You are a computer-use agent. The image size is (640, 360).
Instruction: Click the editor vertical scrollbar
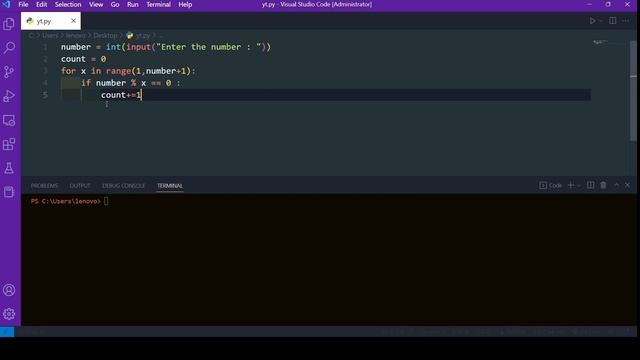click(633, 91)
